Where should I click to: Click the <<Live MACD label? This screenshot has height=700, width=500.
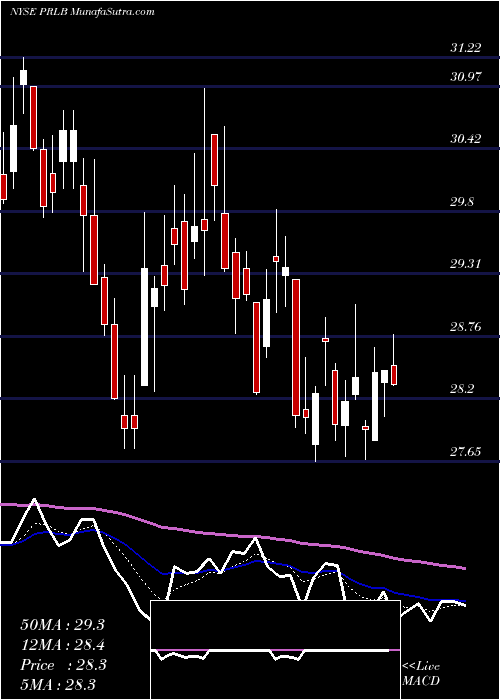pyautogui.click(x=421, y=673)
